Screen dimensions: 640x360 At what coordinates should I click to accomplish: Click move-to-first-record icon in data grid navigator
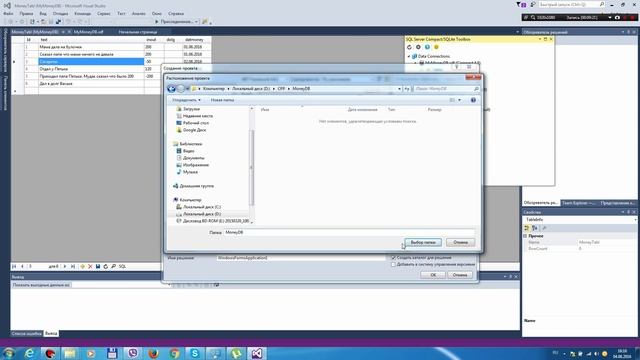tap(14, 267)
